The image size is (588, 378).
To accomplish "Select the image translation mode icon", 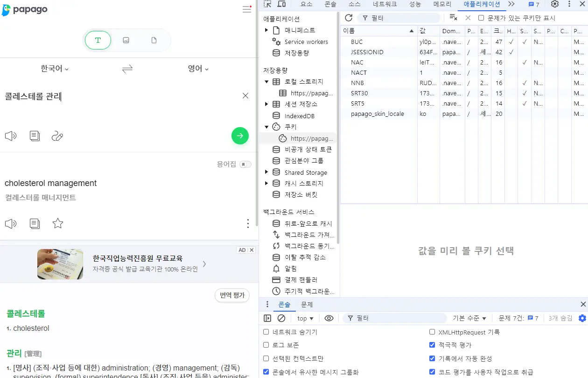I will coord(126,40).
